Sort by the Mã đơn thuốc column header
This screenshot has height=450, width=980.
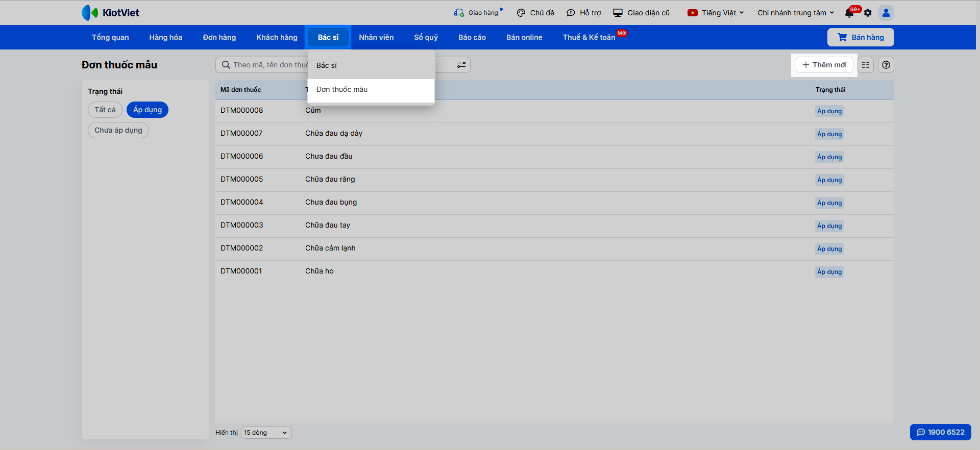pos(240,90)
